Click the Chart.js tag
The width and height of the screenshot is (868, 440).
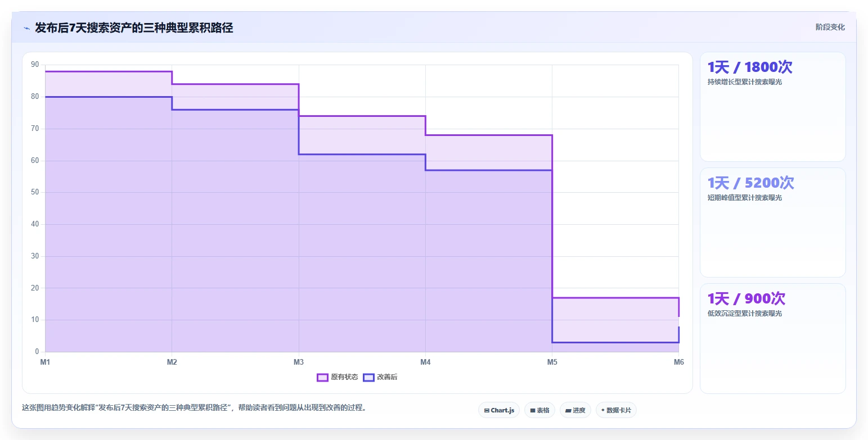(x=499, y=410)
